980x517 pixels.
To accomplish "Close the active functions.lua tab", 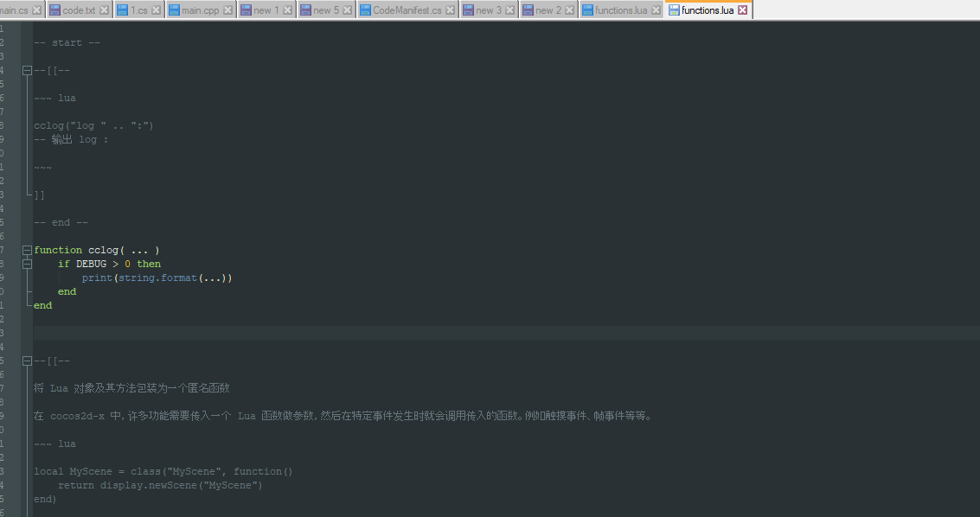I will click(741, 10).
